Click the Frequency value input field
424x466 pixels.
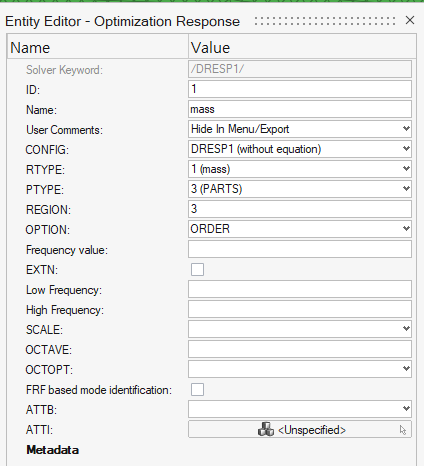click(x=300, y=249)
